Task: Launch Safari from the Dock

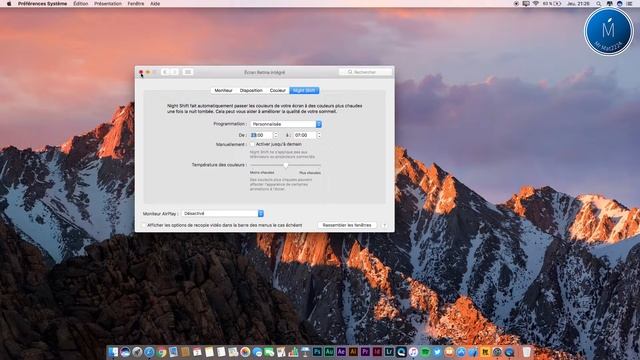Action: [x=149, y=352]
